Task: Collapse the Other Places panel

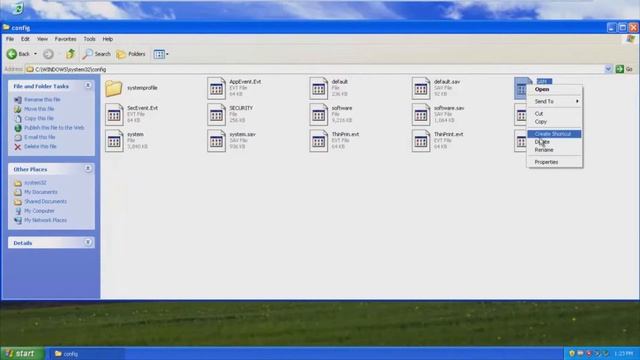Action: 88,169
